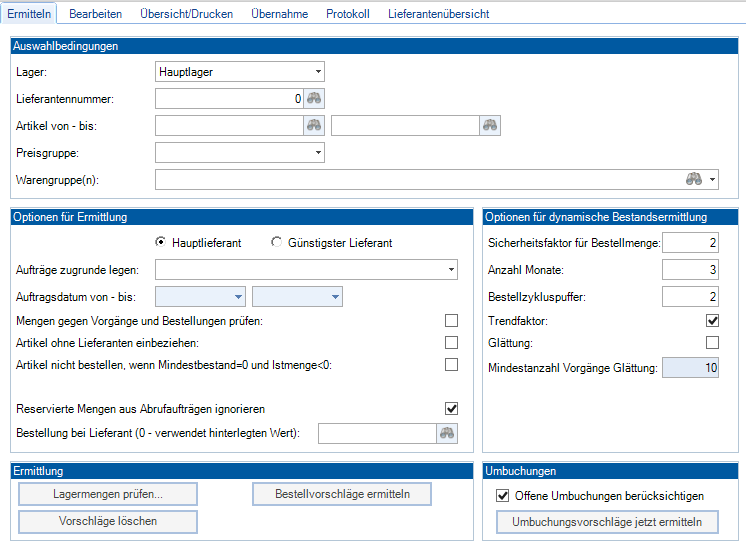Click Bestellvorschläge ermitteln button
The image size is (746, 545).
tap(341, 494)
